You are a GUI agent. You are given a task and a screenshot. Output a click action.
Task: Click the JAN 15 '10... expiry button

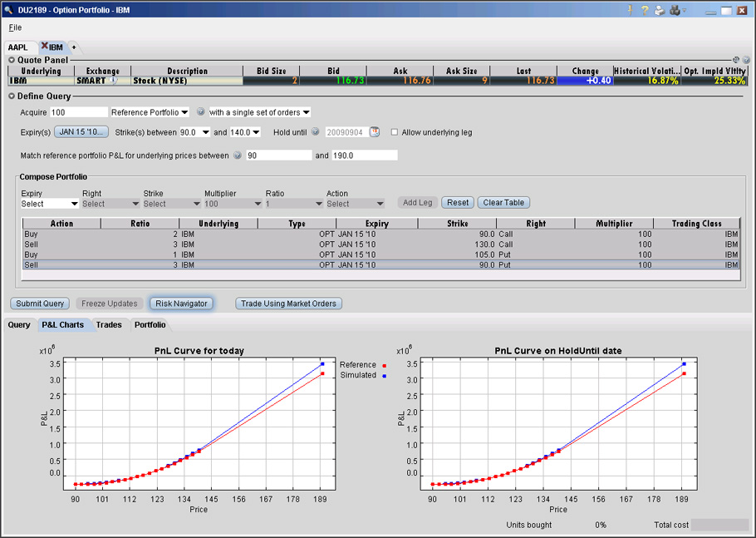[x=81, y=131]
